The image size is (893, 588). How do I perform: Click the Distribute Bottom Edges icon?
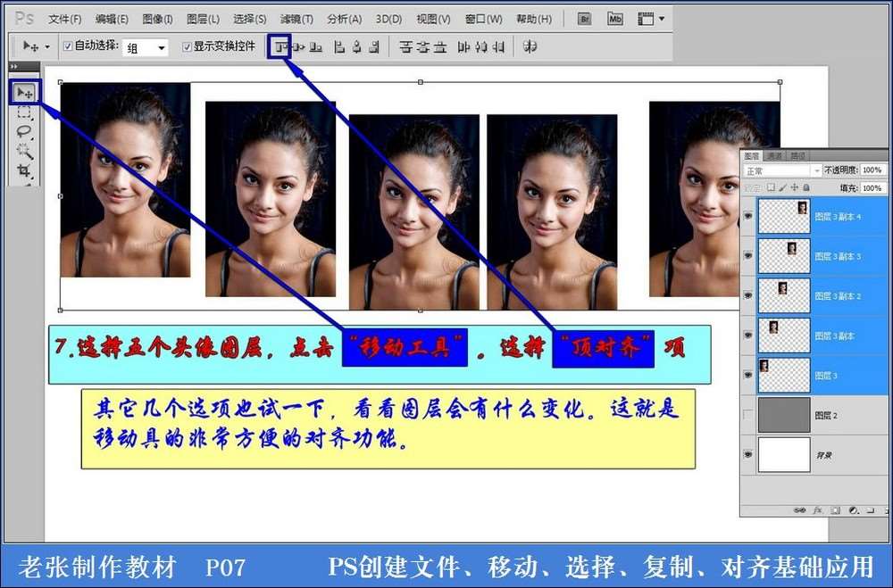point(440,47)
